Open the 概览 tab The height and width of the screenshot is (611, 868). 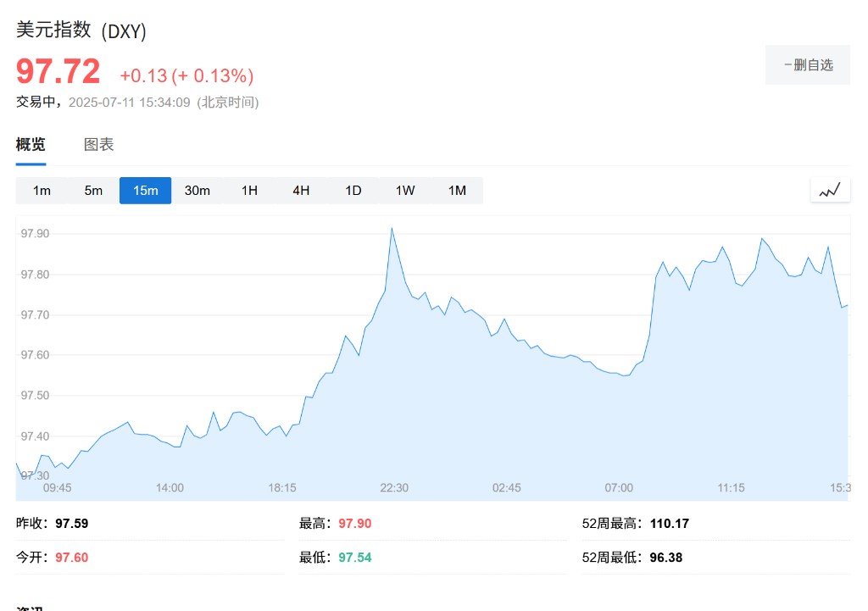pyautogui.click(x=31, y=144)
